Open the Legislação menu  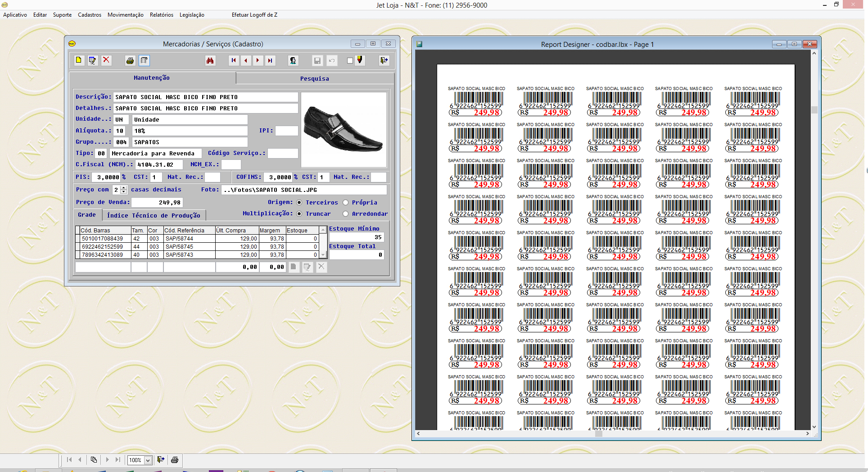point(192,15)
